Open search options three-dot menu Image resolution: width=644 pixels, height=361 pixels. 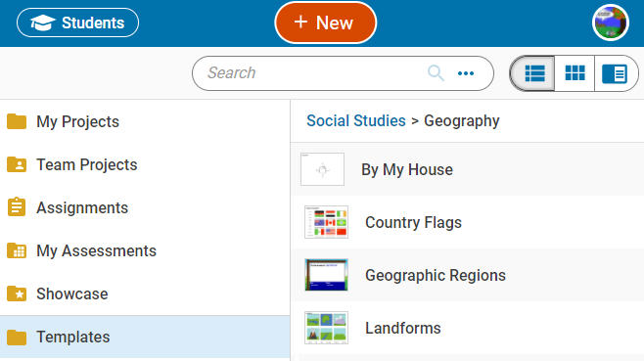click(x=466, y=73)
